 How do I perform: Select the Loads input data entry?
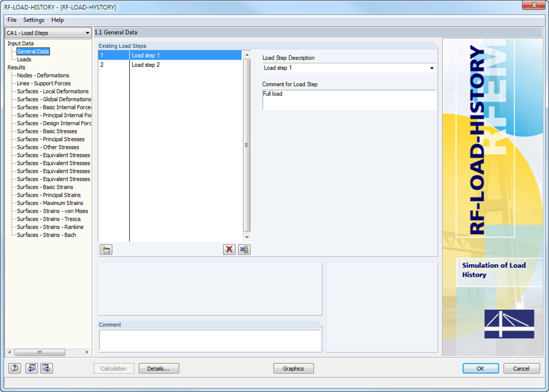point(25,59)
